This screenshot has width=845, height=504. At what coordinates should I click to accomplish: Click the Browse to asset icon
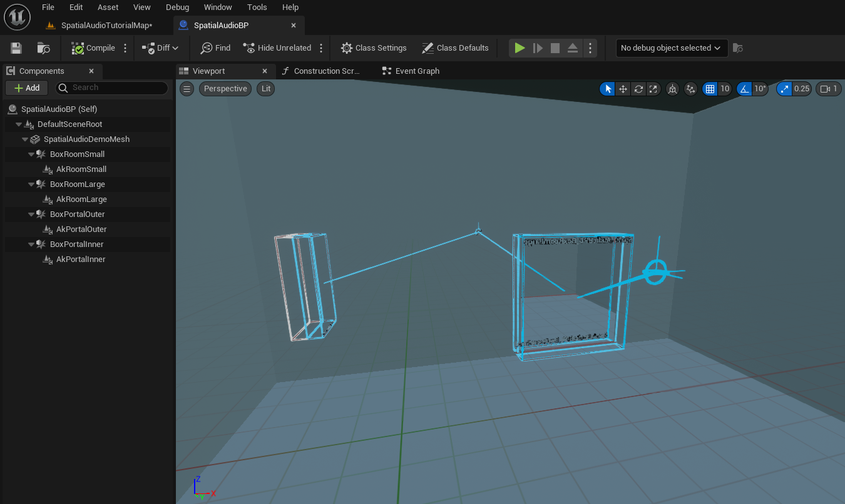coord(43,48)
